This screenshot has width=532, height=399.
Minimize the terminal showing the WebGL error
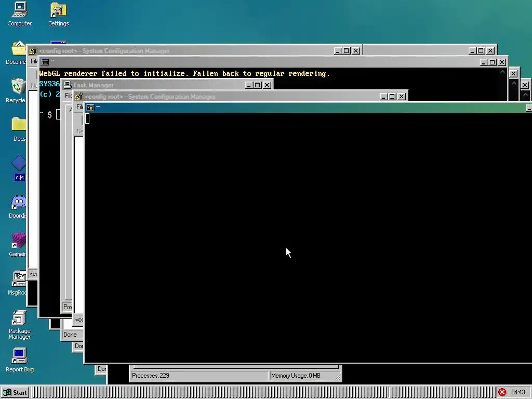coord(484,62)
